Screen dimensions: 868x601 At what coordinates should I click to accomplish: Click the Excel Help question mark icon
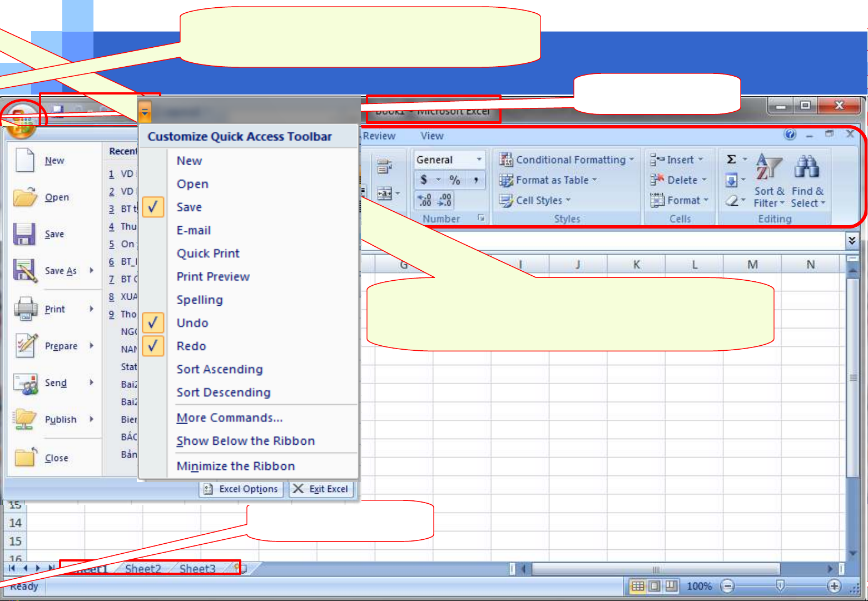(x=790, y=135)
